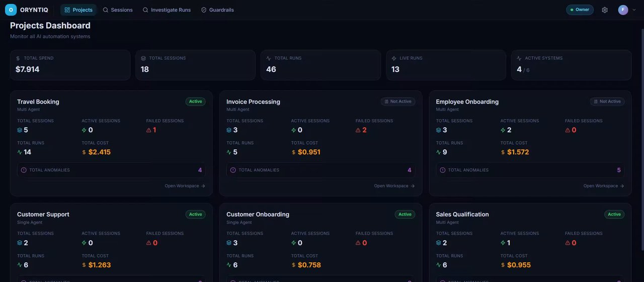Open the Owner role selector
Viewport: 644px width, 282px height.
(x=580, y=10)
